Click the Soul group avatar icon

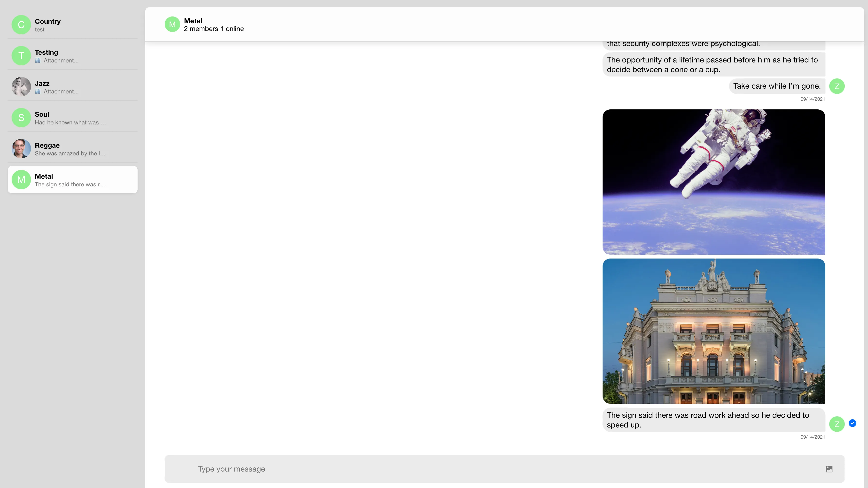tap(22, 117)
